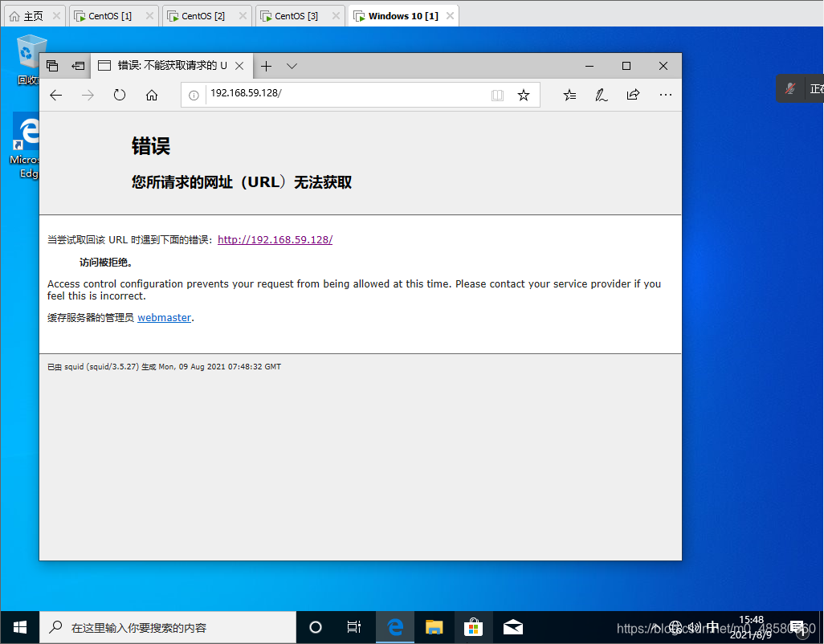Refresh the current page
This screenshot has height=644, width=824.
(120, 95)
